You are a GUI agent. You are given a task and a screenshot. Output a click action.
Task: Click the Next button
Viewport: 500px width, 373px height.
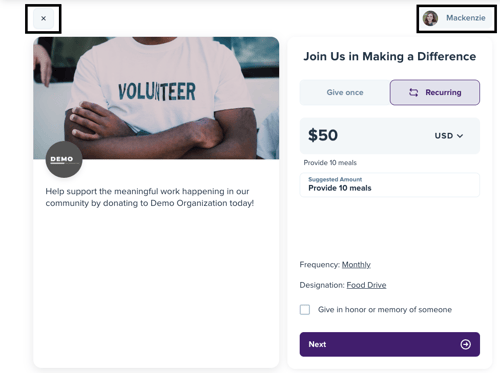390,344
